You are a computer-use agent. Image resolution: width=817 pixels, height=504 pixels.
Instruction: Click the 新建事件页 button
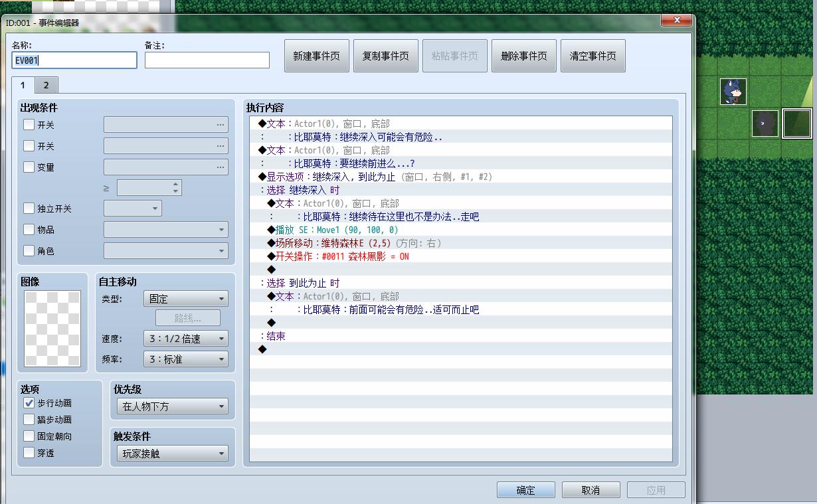317,56
